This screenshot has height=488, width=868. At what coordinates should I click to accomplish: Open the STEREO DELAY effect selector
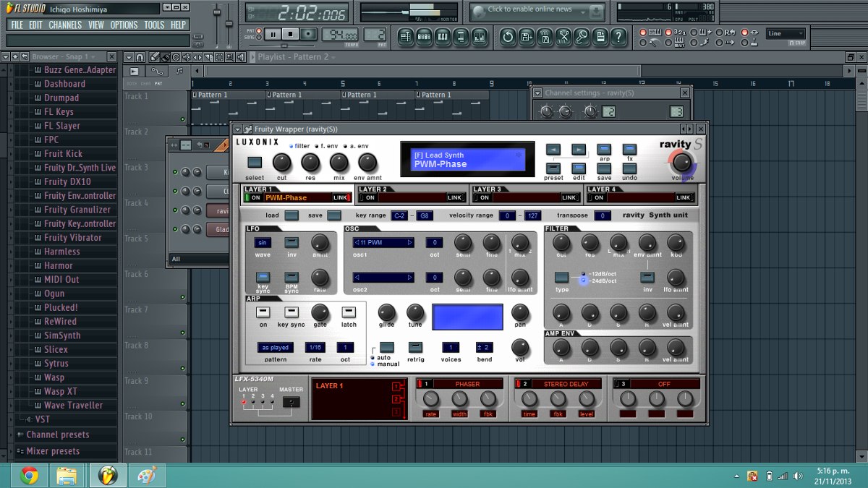566,384
